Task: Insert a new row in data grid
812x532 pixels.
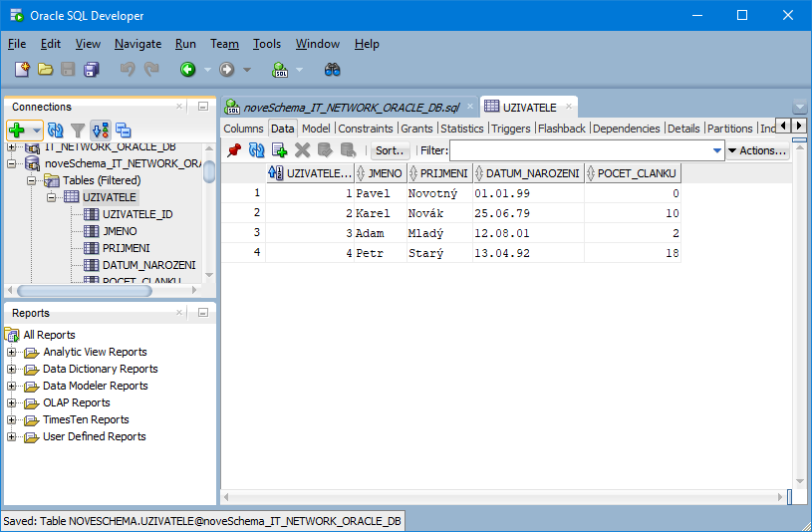Action: point(280,150)
